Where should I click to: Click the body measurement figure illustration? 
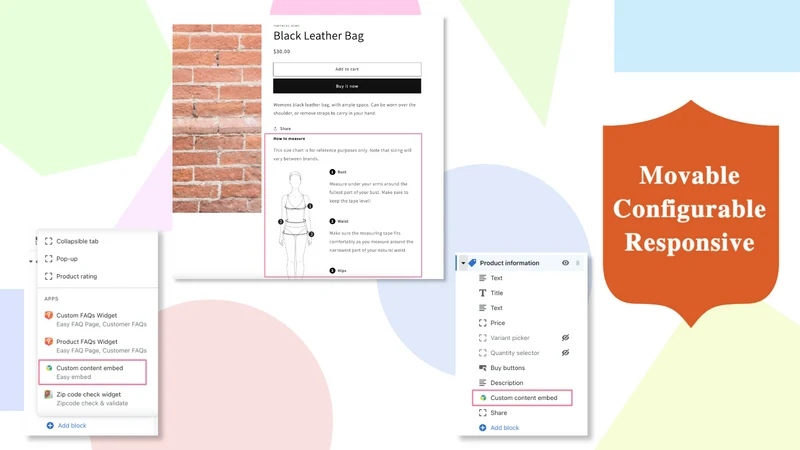coord(295,224)
